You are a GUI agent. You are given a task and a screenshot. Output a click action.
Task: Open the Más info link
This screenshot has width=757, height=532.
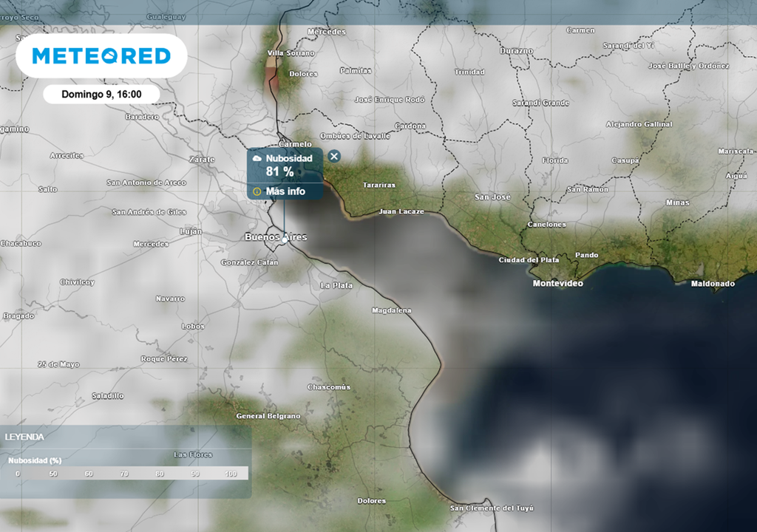285,191
